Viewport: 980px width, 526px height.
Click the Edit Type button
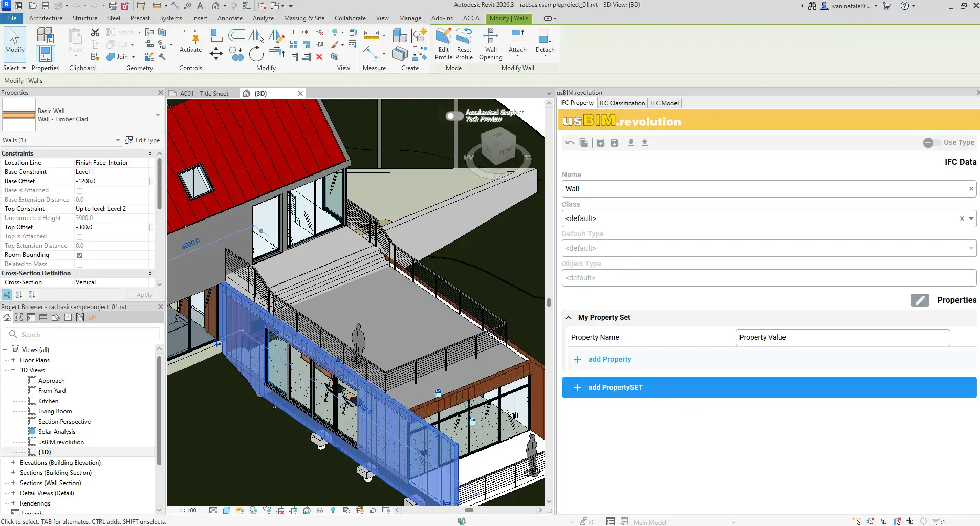point(142,140)
